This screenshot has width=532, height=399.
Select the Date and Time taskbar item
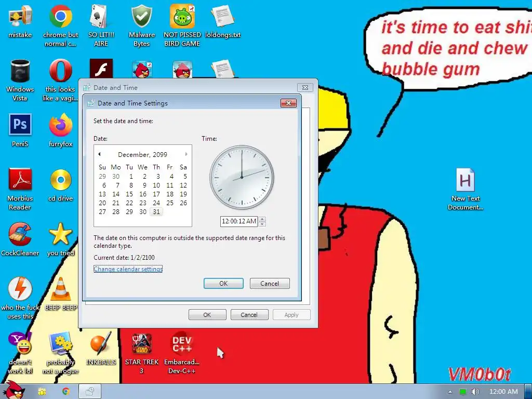coord(90,392)
